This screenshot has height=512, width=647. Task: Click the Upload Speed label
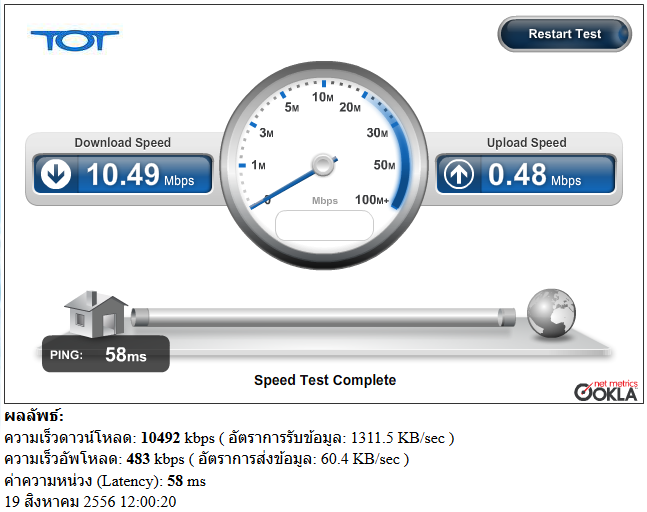click(527, 142)
